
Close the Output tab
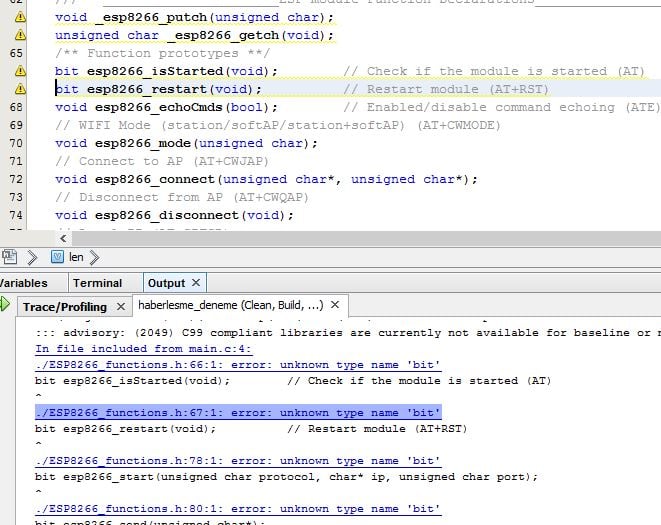pyautogui.click(x=197, y=283)
